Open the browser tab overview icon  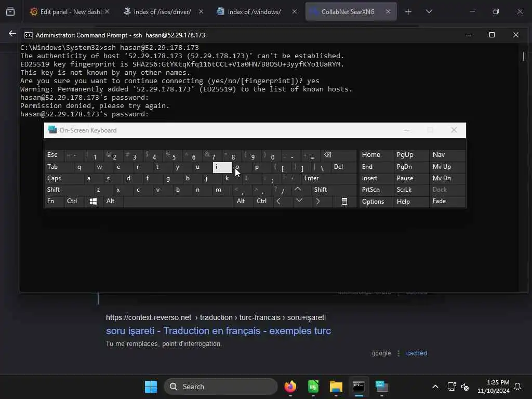coord(10,11)
